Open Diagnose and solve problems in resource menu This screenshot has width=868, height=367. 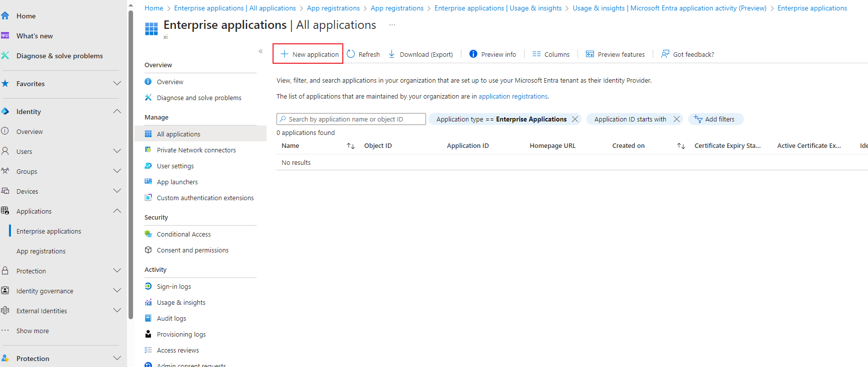pos(200,97)
